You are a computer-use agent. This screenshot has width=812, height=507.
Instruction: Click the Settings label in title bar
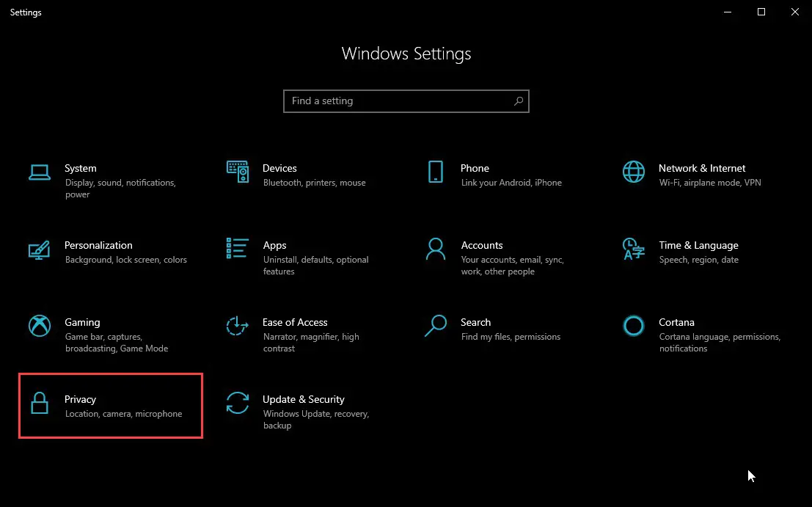pos(25,12)
